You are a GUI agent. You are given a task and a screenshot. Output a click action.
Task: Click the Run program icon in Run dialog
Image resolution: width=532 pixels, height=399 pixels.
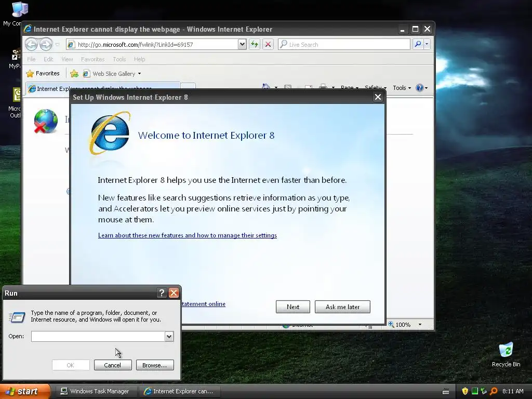click(17, 317)
